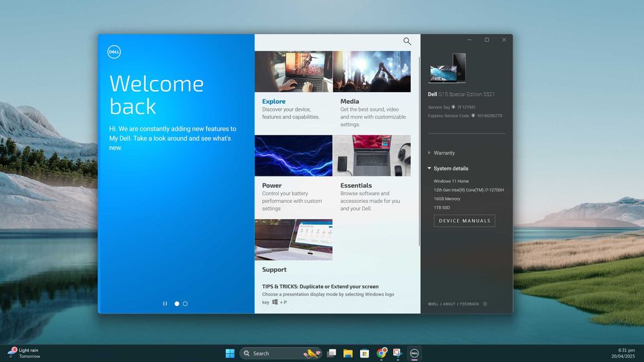Click the My Dell taskbar icon
The image size is (644, 362).
click(414, 354)
